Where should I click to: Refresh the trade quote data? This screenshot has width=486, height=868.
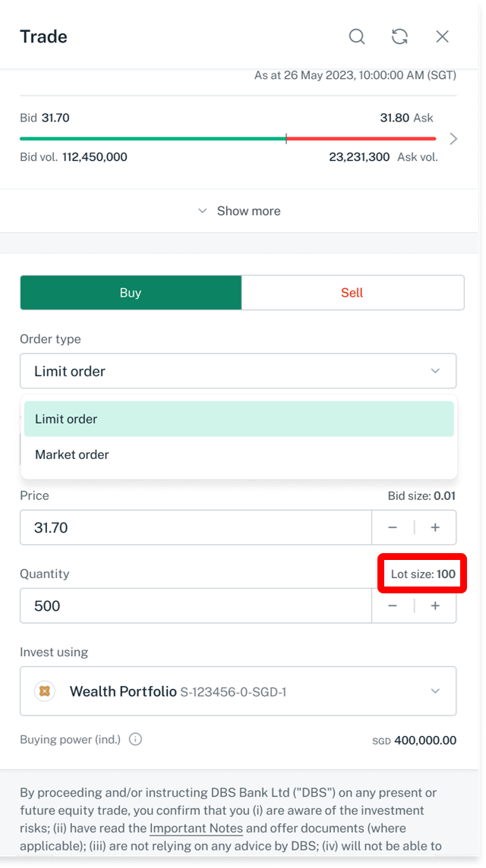click(x=399, y=36)
